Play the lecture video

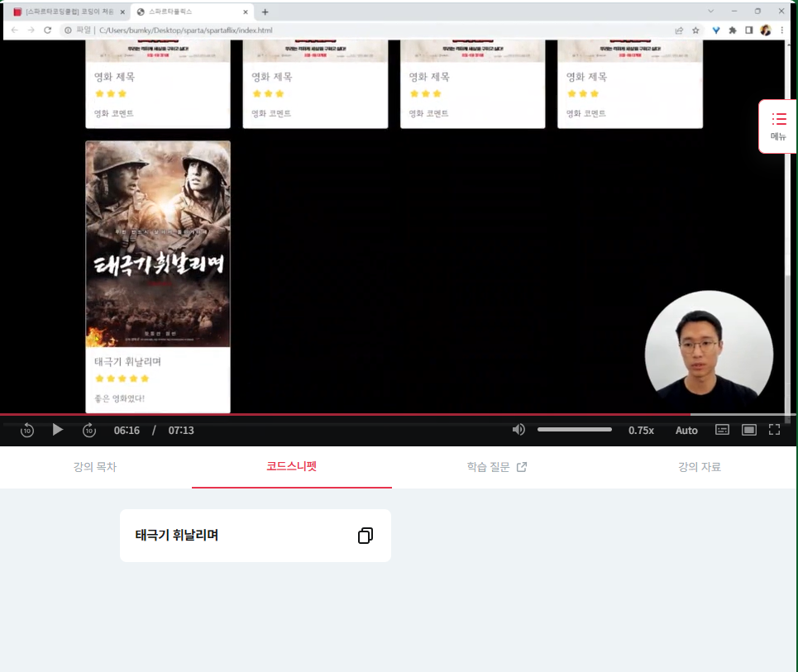coord(58,430)
